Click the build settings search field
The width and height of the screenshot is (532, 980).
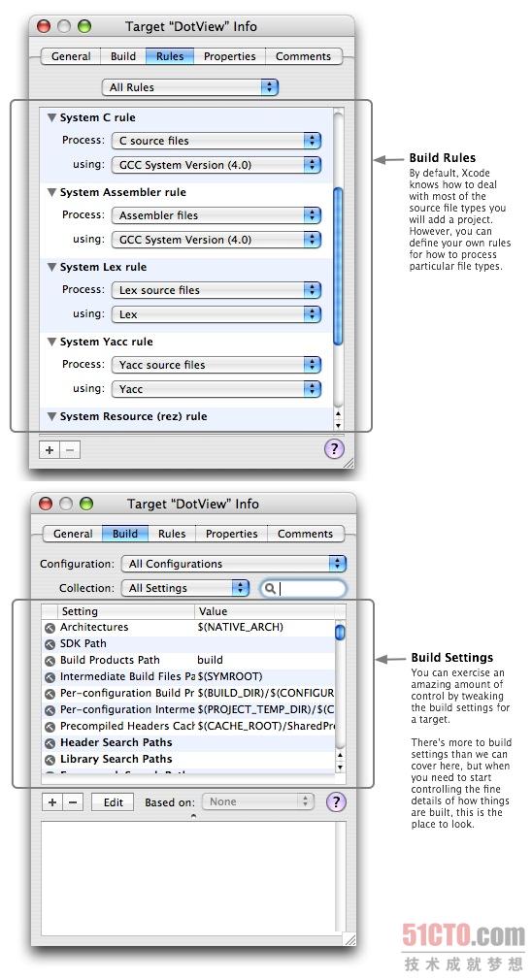[x=303, y=588]
